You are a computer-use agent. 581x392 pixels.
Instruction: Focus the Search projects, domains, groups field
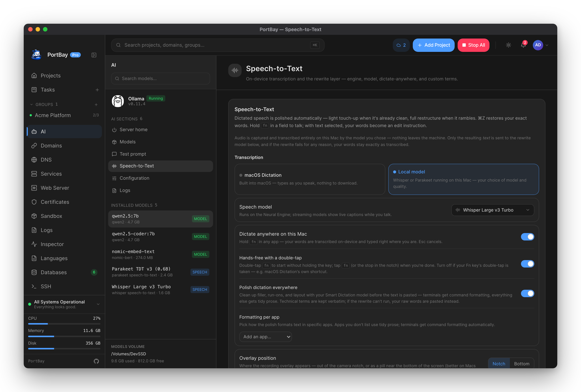click(x=218, y=45)
